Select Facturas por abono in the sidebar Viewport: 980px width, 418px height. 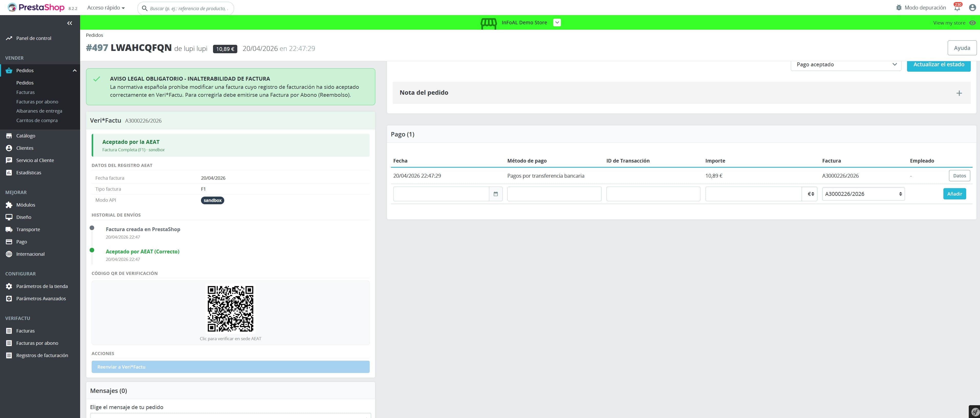pos(37,102)
